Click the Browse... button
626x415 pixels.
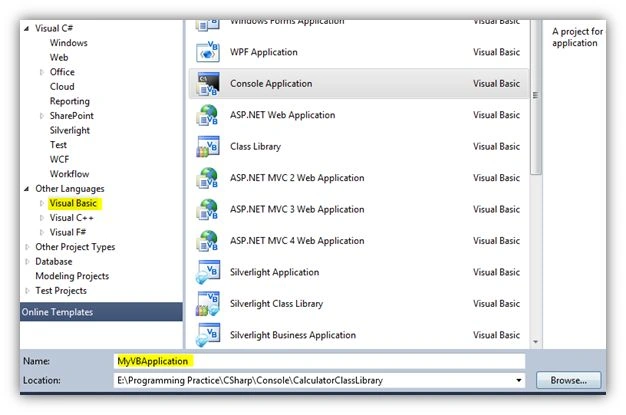pos(569,380)
